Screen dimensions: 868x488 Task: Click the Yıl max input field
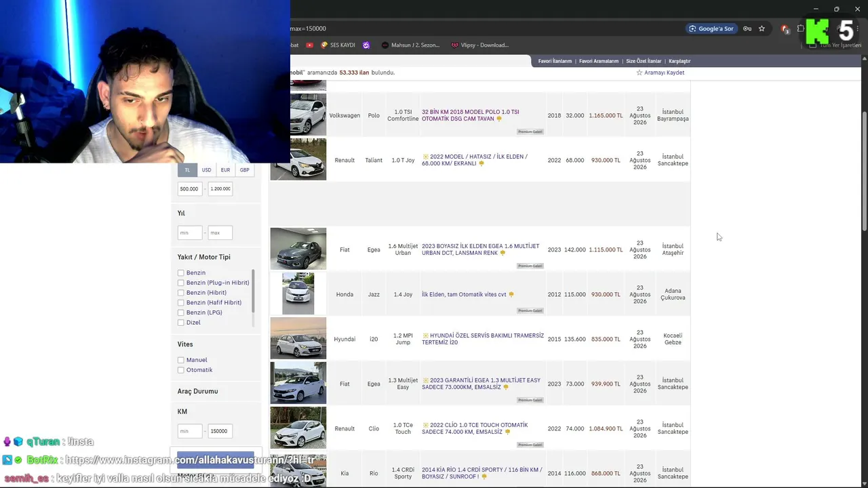coord(220,233)
